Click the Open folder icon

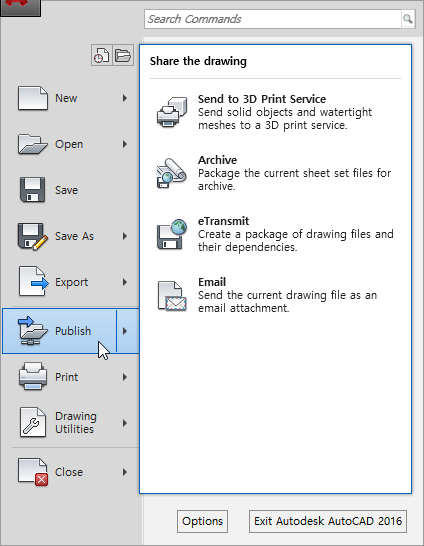(33, 144)
